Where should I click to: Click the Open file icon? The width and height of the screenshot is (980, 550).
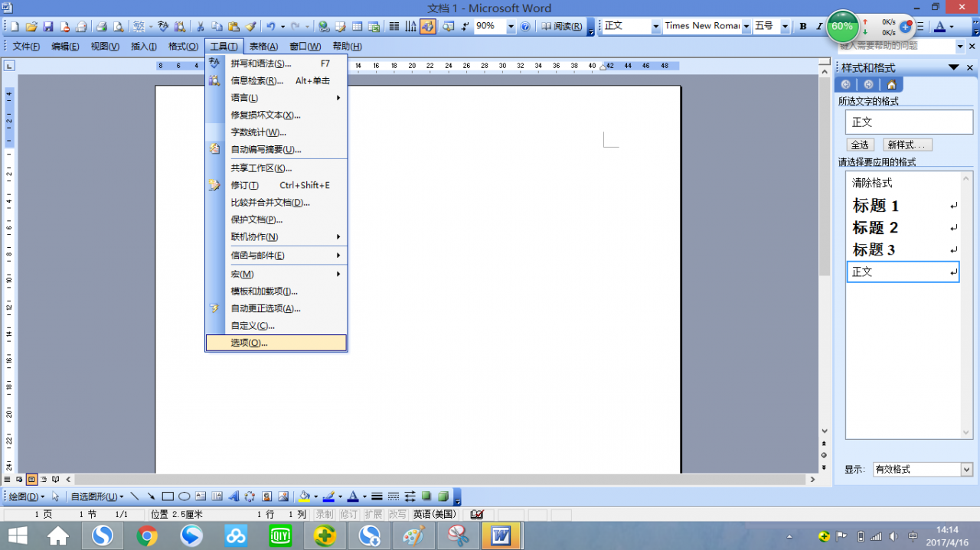[31, 27]
